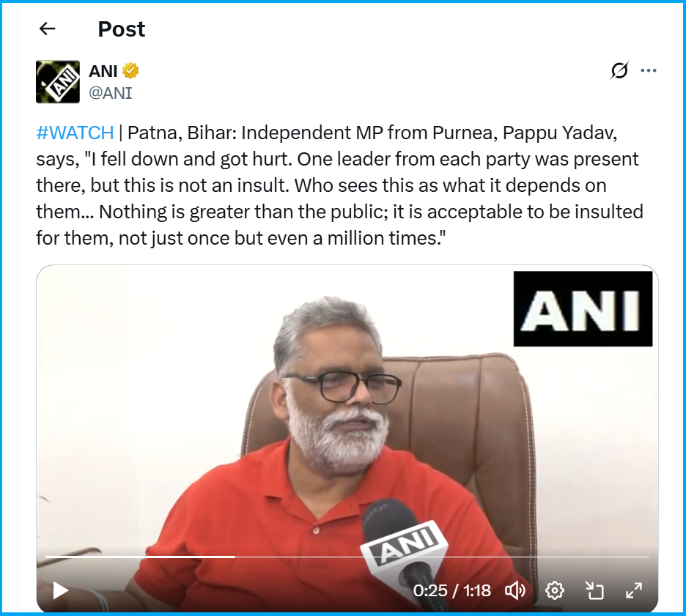Click the ANI display name
The width and height of the screenshot is (686, 616).
point(103,71)
